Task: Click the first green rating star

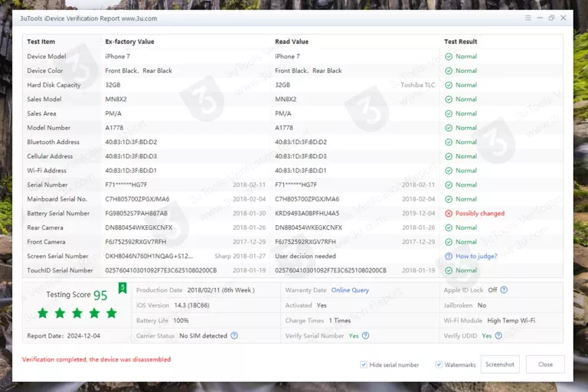Action: pos(43,313)
